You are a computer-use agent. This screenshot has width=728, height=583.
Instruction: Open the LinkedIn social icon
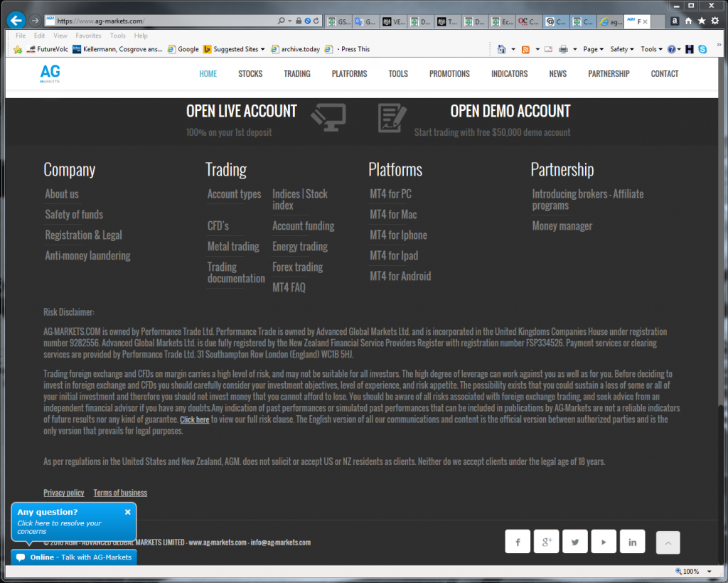tap(632, 541)
